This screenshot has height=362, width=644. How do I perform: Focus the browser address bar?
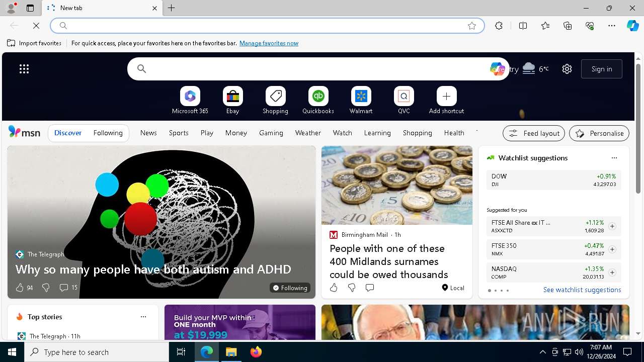tap(267, 26)
